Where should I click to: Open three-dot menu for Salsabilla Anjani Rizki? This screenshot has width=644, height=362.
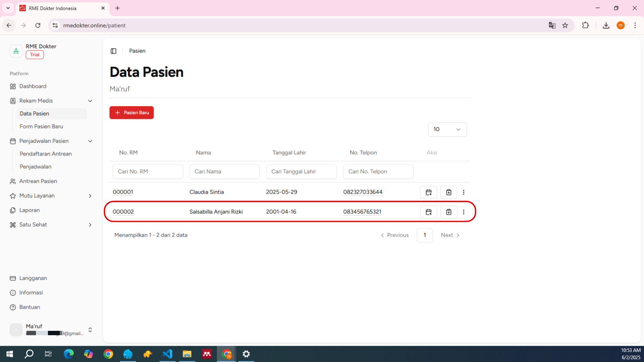[464, 212]
